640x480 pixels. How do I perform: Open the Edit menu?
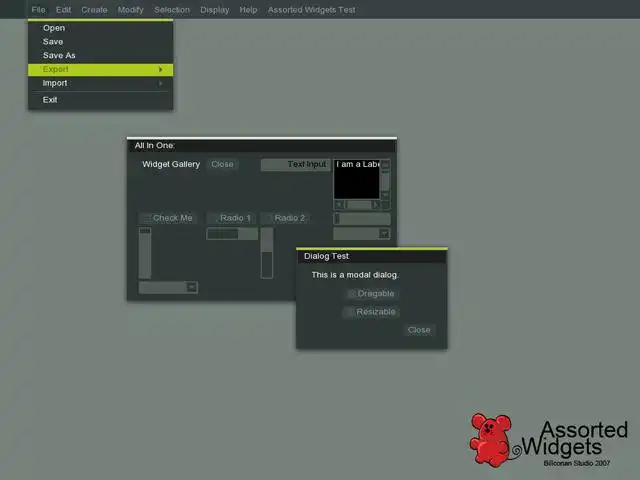(63, 9)
